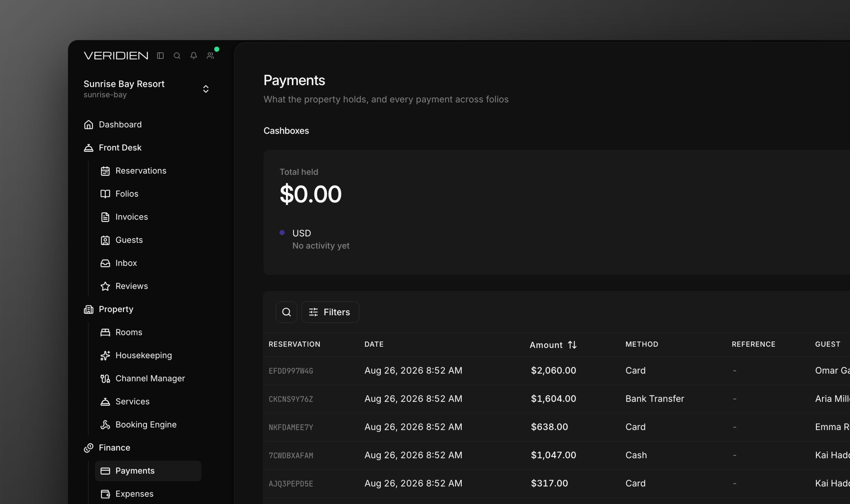Viewport: 850px width, 504px height.
Task: Collapse the Property section
Action: pyautogui.click(x=116, y=309)
